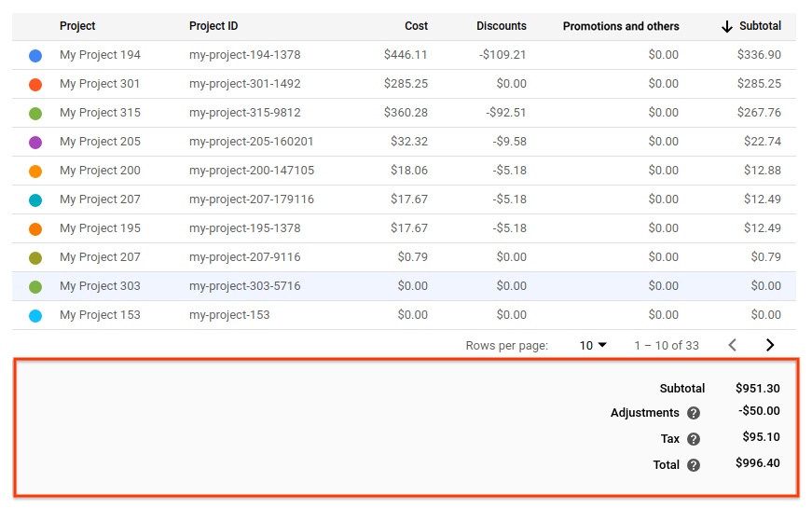
Task: Sort by the Project column header
Action: (77, 26)
